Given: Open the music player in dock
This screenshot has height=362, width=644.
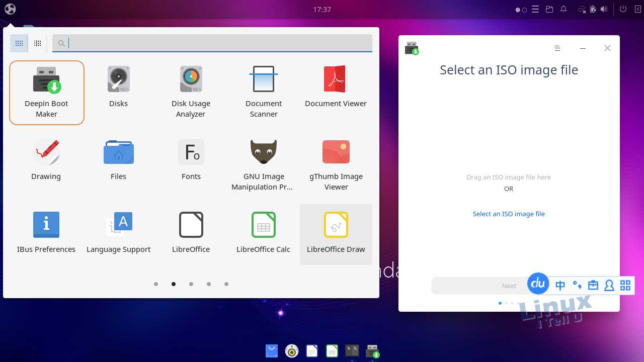Looking at the screenshot, I should [292, 350].
